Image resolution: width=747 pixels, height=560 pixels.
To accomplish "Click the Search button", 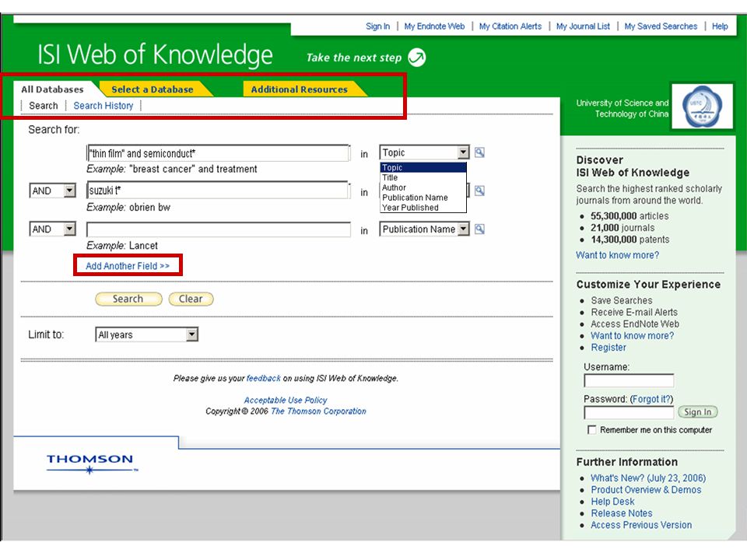I will point(128,299).
